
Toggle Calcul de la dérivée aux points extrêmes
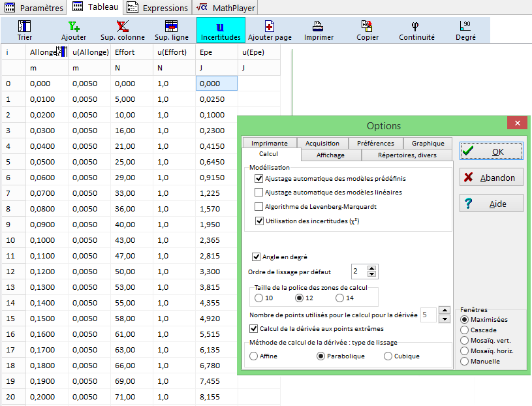[253, 329]
